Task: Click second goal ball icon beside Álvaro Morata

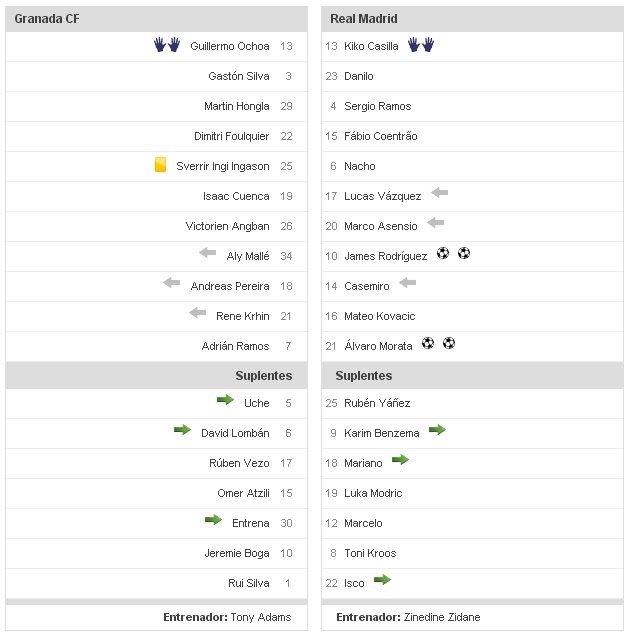Action: pyautogui.click(x=449, y=343)
